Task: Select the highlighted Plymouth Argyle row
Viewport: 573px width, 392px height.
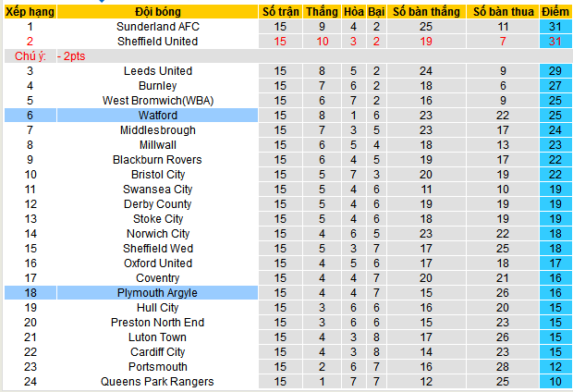Action: pyautogui.click(x=157, y=293)
